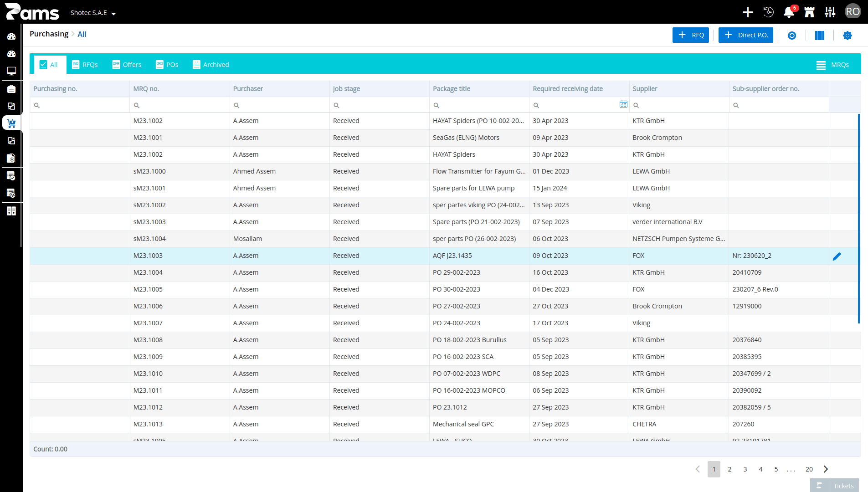868x492 pixels.
Task: Go to the next page arrow
Action: tap(826, 469)
